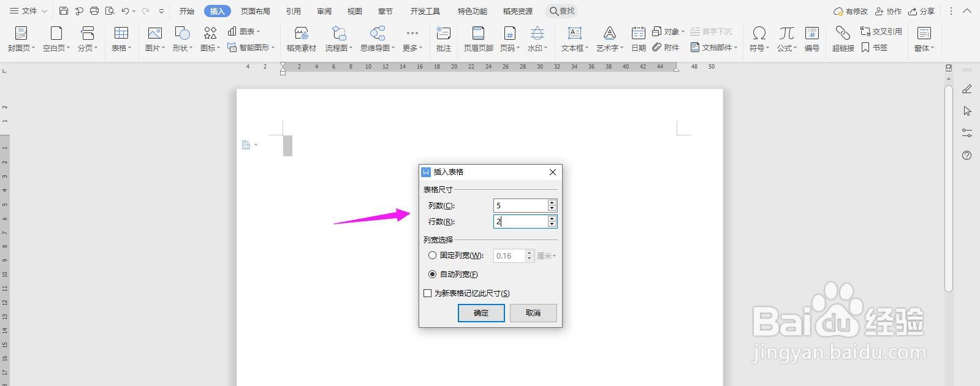Open the 表格 table tool
Image resolution: width=980 pixels, height=386 pixels.
tap(121, 39)
